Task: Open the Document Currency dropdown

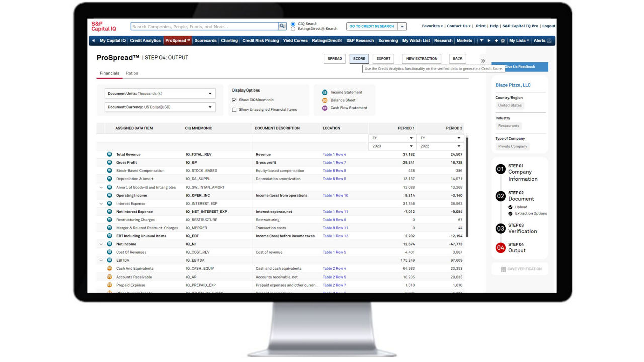Action: click(160, 107)
